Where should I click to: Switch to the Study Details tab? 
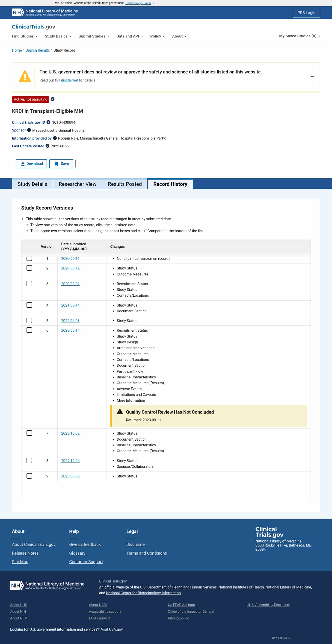click(x=33, y=184)
